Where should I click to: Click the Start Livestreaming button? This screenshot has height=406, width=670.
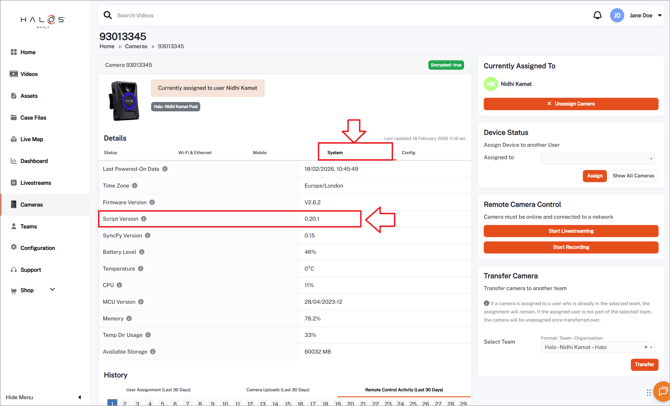(x=570, y=231)
